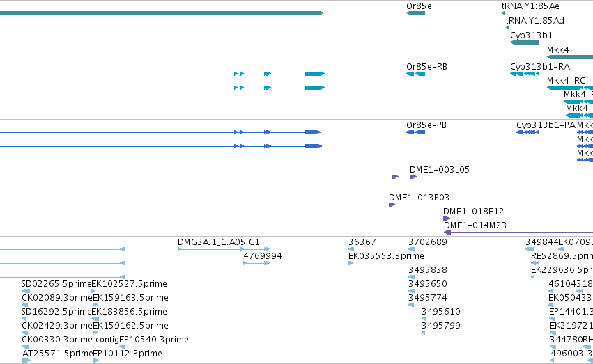Open EST 496003 label
This screenshot has height=364, width=593.
(567, 354)
